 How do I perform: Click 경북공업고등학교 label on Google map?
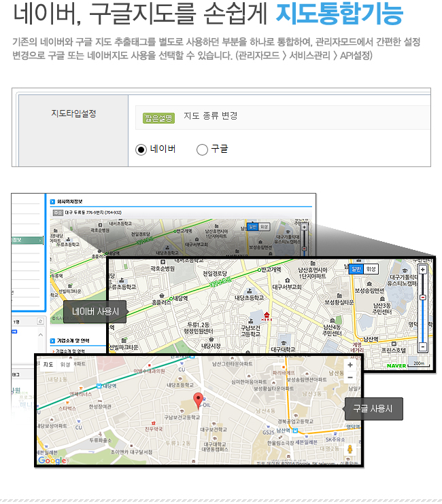coord(295,421)
